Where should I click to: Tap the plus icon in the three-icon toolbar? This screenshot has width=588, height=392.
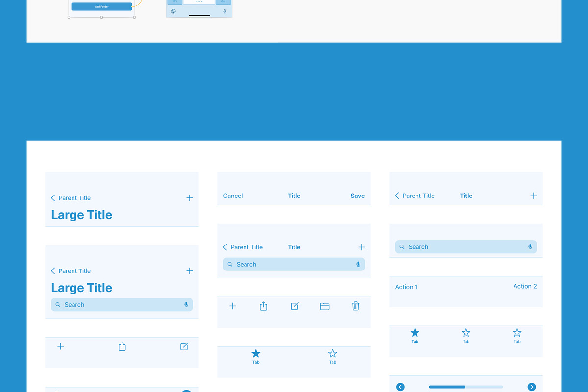tap(61, 346)
